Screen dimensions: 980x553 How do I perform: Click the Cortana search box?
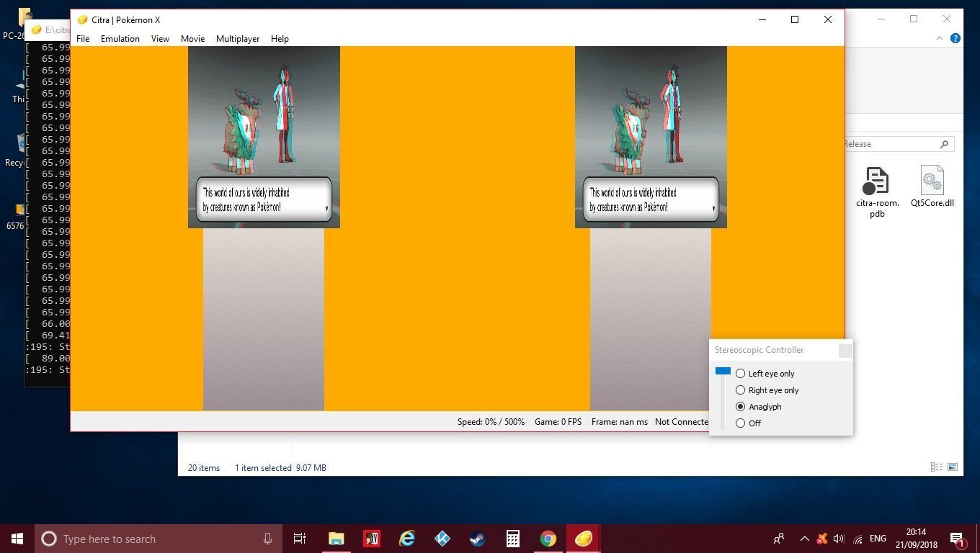(x=158, y=539)
